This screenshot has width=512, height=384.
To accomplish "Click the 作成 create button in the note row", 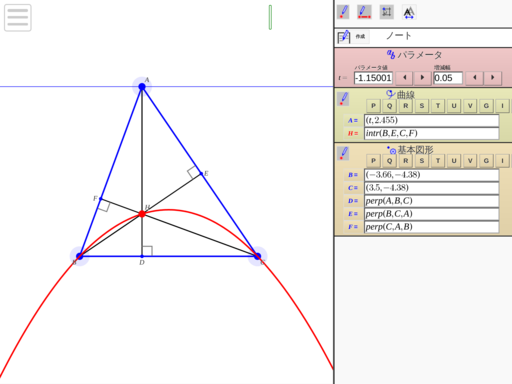I will point(360,36).
